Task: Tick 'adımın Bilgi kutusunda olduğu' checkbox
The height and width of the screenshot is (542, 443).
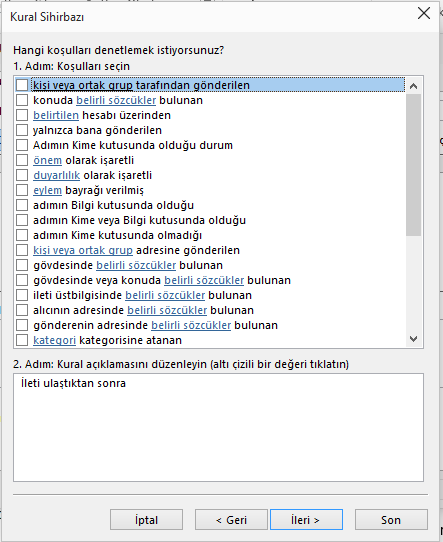Action: (22, 205)
